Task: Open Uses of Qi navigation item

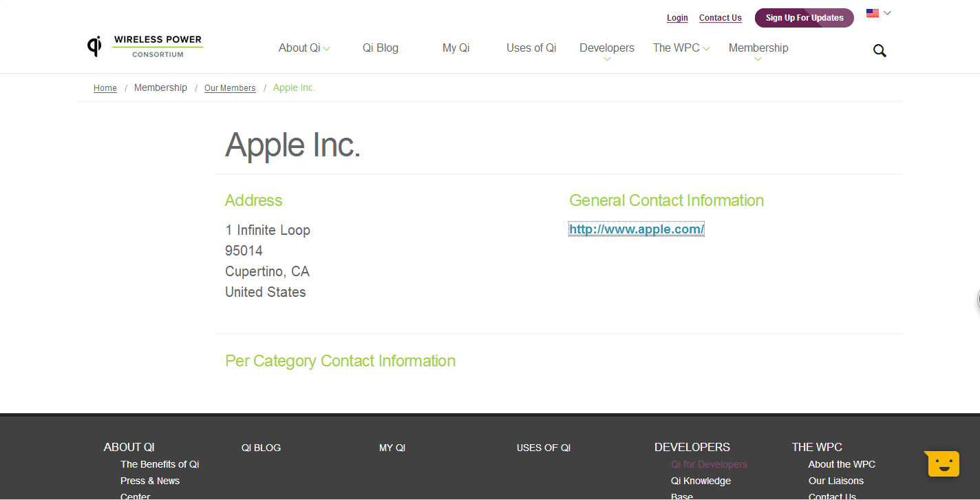Action: click(x=531, y=48)
